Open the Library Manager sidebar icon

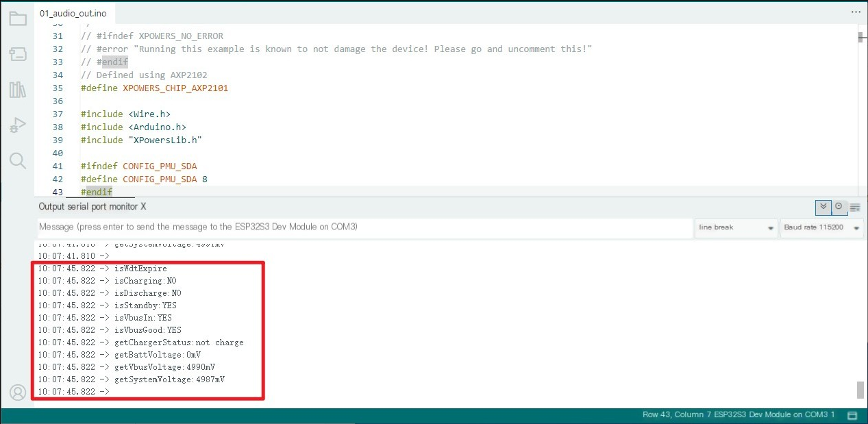[18, 90]
